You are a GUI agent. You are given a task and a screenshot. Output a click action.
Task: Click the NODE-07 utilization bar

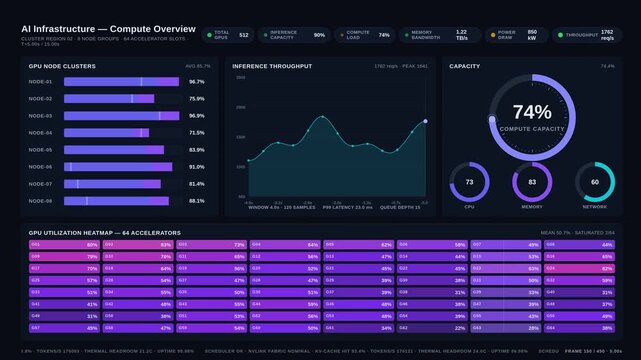click(112, 184)
